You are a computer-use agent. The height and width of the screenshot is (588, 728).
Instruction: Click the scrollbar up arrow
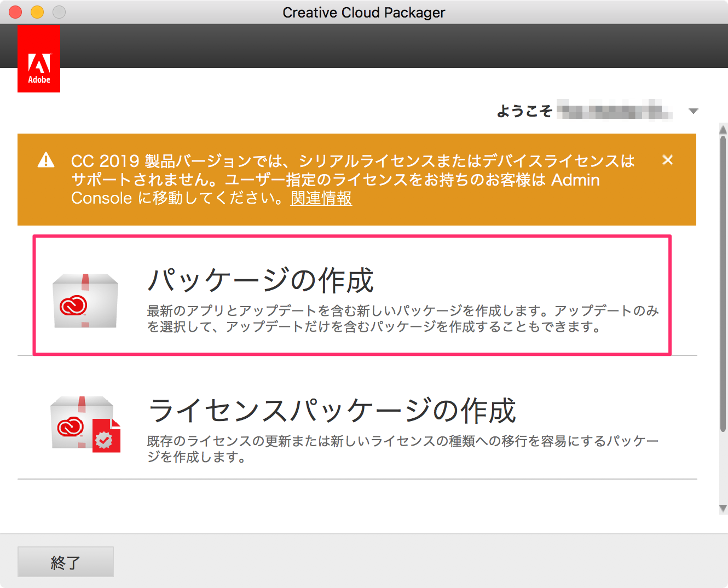coord(723,129)
